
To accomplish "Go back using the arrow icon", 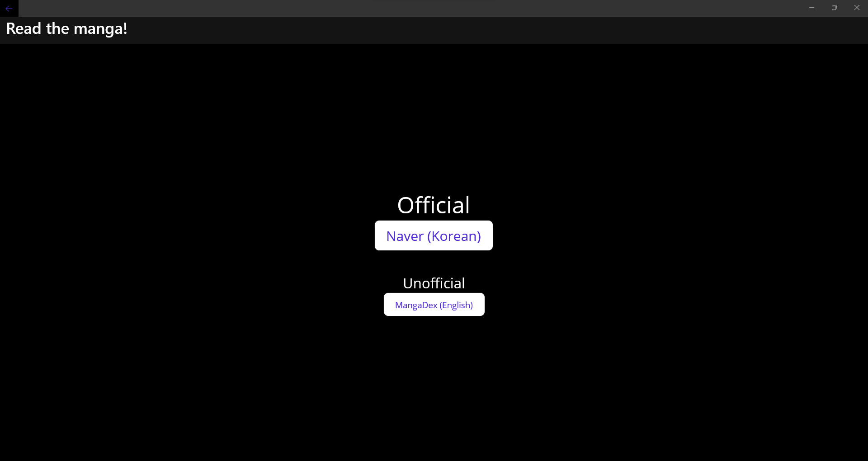I will (9, 8).
